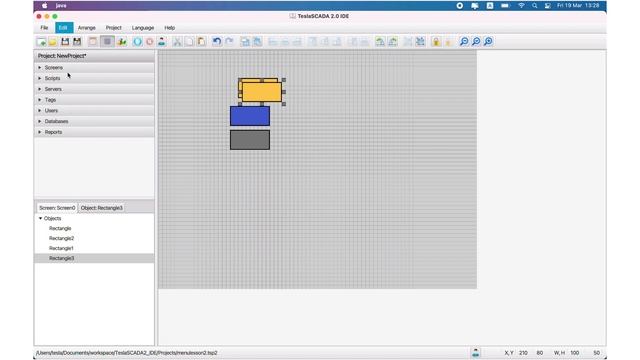Expand the Databases section arrow
Screen dimensions: 640x360
[40, 121]
